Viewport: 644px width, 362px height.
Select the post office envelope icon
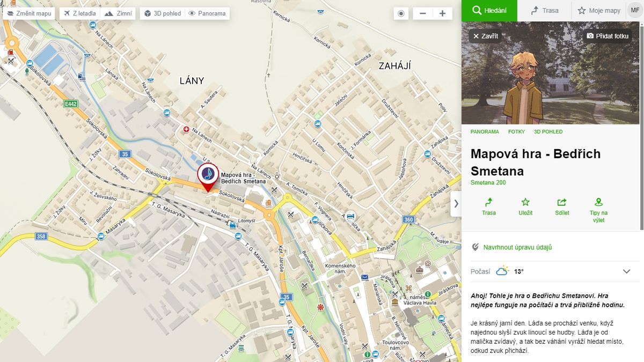[365, 277]
